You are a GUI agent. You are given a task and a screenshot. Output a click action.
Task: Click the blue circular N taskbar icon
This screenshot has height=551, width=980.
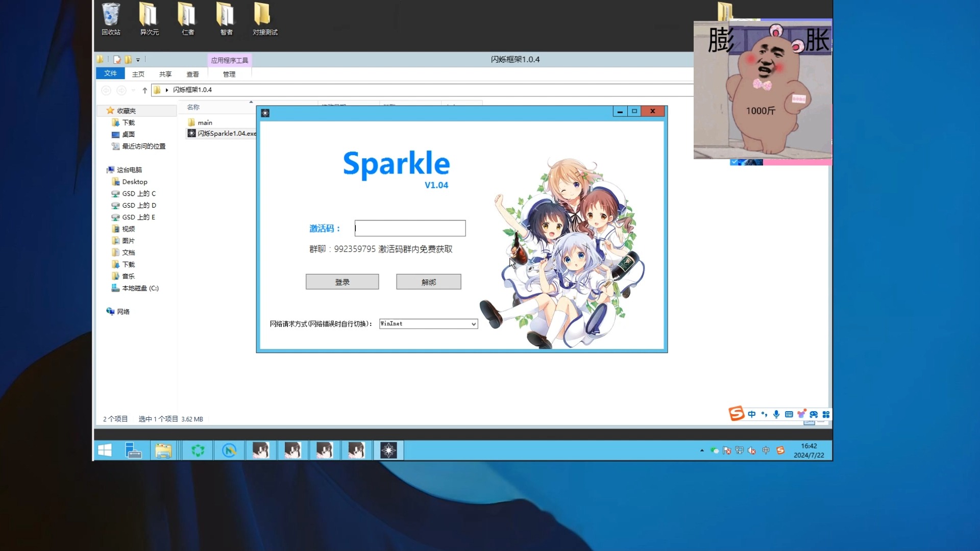tap(229, 450)
